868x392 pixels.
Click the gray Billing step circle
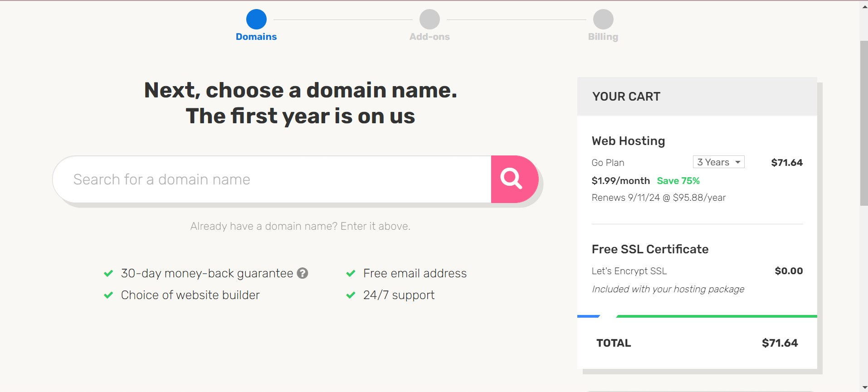[603, 19]
